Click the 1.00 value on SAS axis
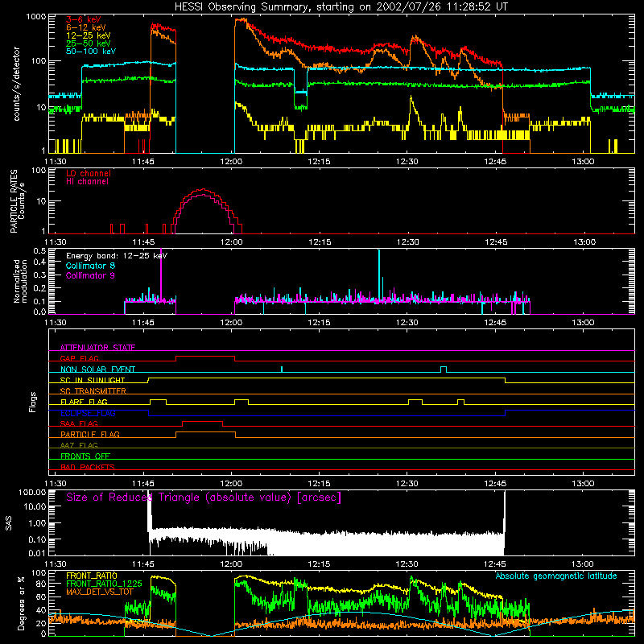Image resolution: width=644 pixels, height=644 pixels. [x=37, y=523]
